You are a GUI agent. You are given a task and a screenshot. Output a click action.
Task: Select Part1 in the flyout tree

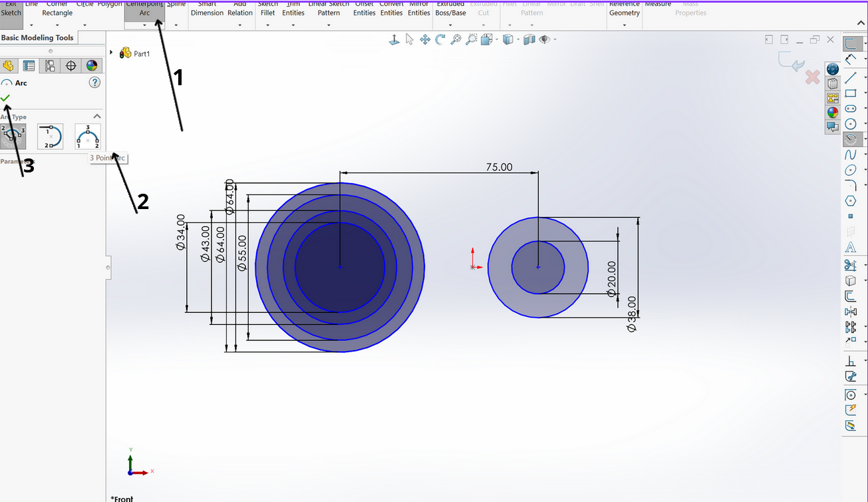(x=142, y=53)
